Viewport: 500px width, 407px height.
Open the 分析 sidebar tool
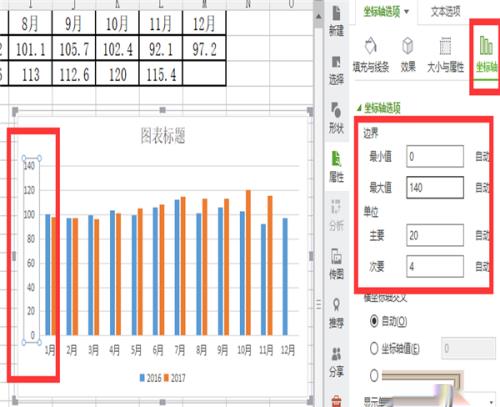click(x=336, y=215)
